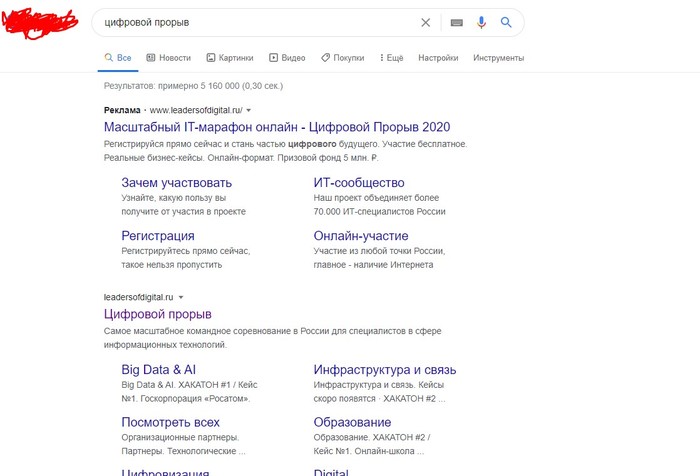700x476 pixels.
Task: Follow the Зачем участвовать sitelink
Action: pyautogui.click(x=176, y=183)
